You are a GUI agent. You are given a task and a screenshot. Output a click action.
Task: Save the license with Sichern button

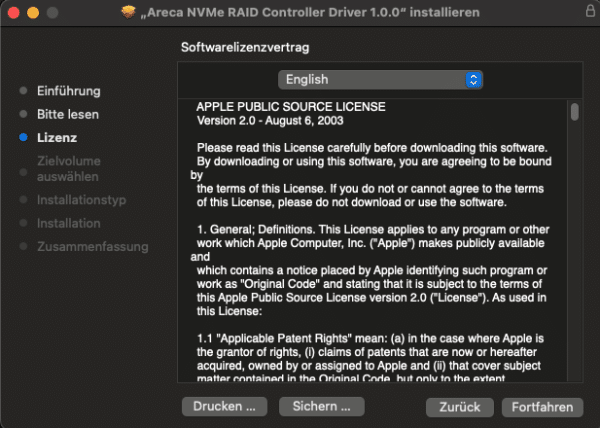tap(321, 406)
